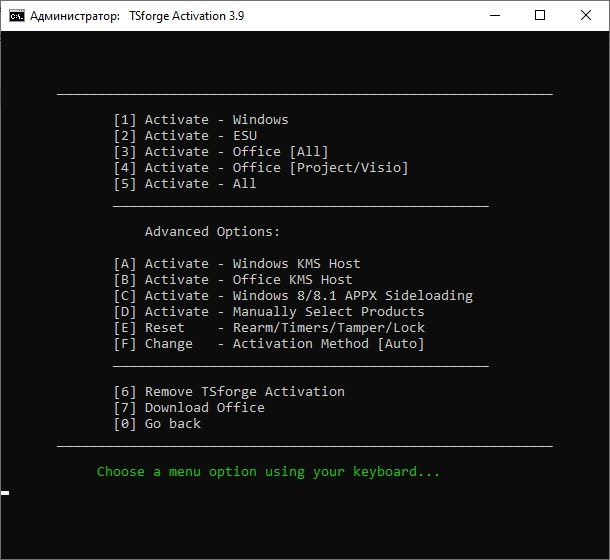The height and width of the screenshot is (560, 610).
Task: Maximize the console window
Action: click(x=540, y=15)
